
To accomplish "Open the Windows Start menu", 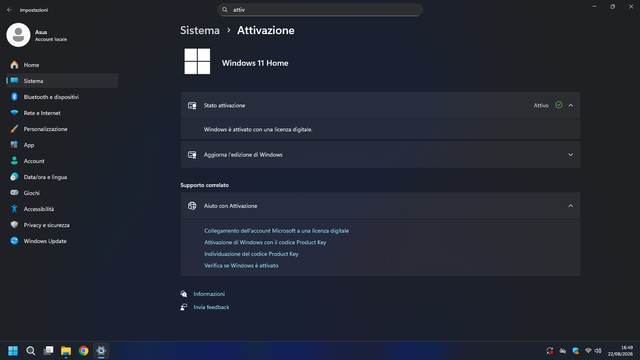I will (x=13, y=351).
